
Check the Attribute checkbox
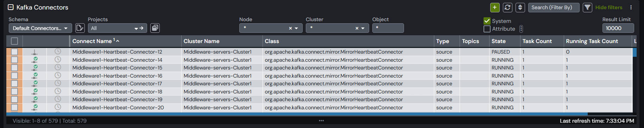(487, 29)
